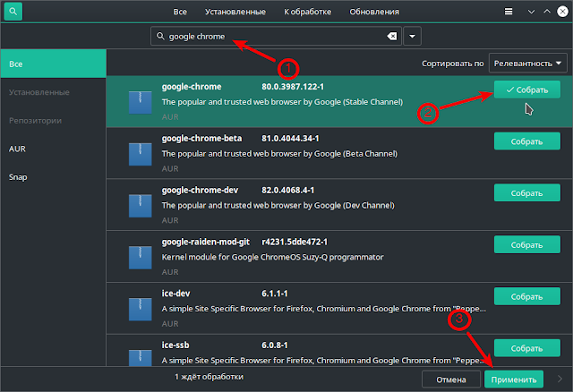This screenshot has width=573, height=392.
Task: Click version 6.1.1-1 of ice-dev
Action: (275, 294)
